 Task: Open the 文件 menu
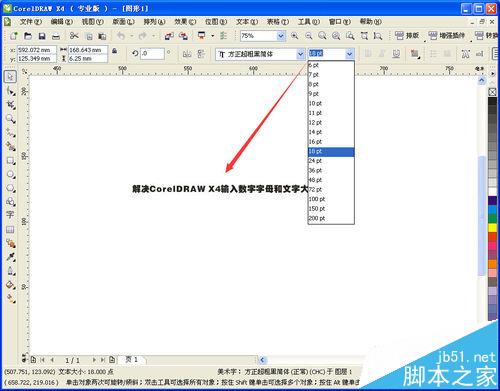31,22
